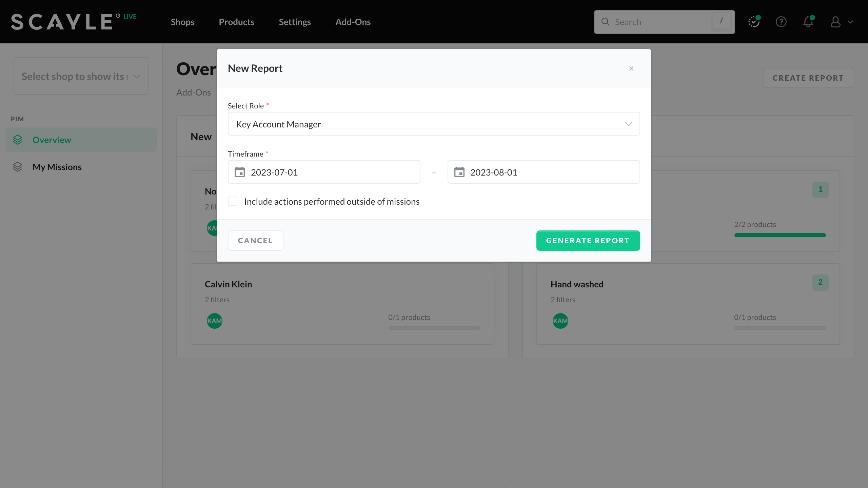This screenshot has height=488, width=868.
Task: Cancel the new report dialog
Action: (255, 241)
